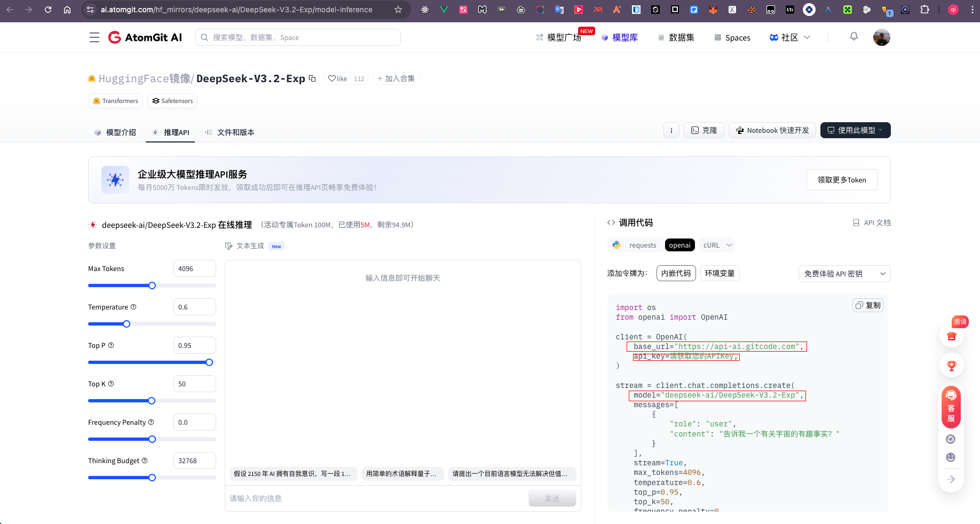Click Top P value field 0.95
Viewport: 980px width, 524px height.
pyautogui.click(x=195, y=345)
